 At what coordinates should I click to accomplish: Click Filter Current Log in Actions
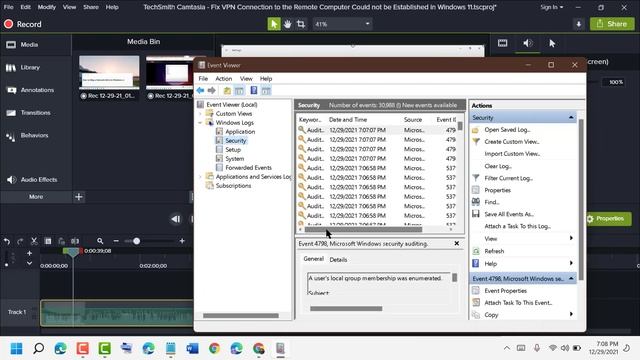(x=509, y=178)
